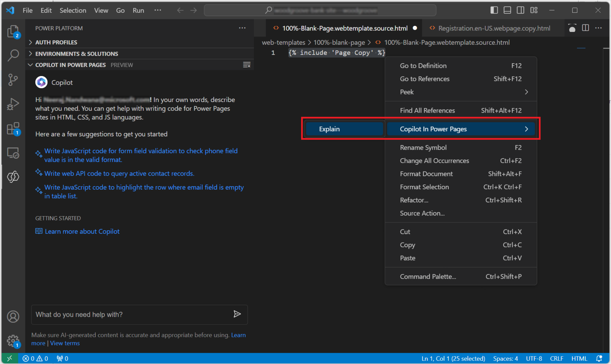Select the Copilot icon in the activity bar

(x=13, y=177)
